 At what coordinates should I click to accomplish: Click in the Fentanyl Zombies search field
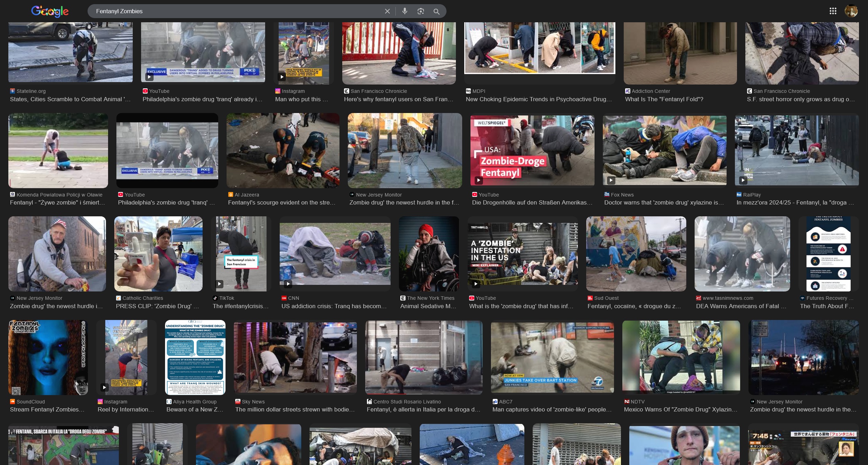pyautogui.click(x=236, y=11)
